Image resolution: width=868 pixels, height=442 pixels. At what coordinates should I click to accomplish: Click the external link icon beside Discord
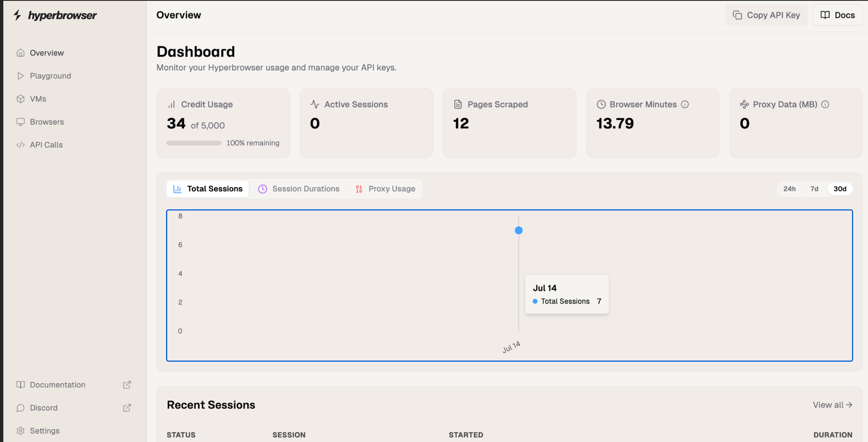[x=127, y=408]
